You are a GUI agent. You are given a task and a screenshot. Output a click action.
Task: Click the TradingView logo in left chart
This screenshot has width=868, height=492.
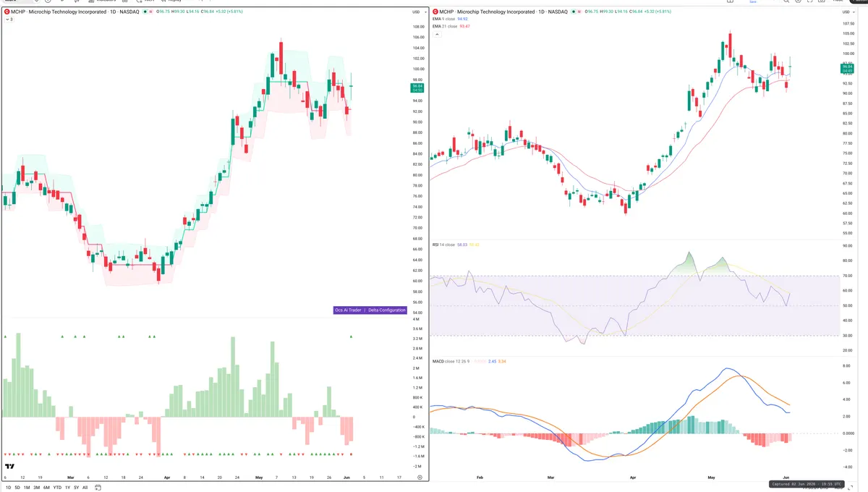[x=10, y=467]
